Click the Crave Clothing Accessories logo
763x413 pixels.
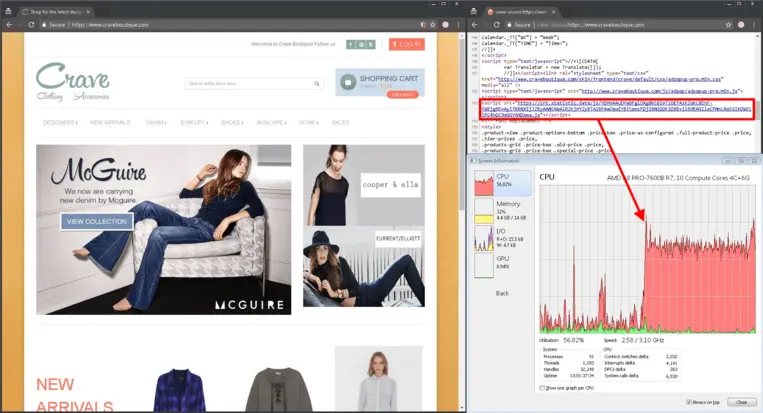pyautogui.click(x=73, y=82)
